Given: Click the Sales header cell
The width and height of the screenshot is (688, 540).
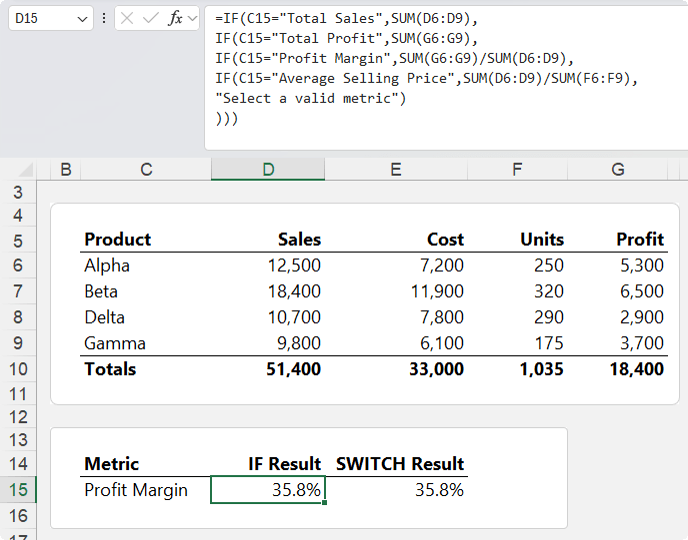Looking at the screenshot, I should coord(268,240).
